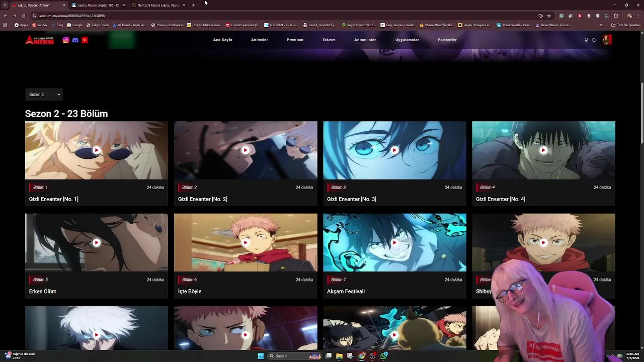Image resolution: width=644 pixels, height=362 pixels.
Task: Open the apps grid in bookmarks bar
Action: pos(5,25)
